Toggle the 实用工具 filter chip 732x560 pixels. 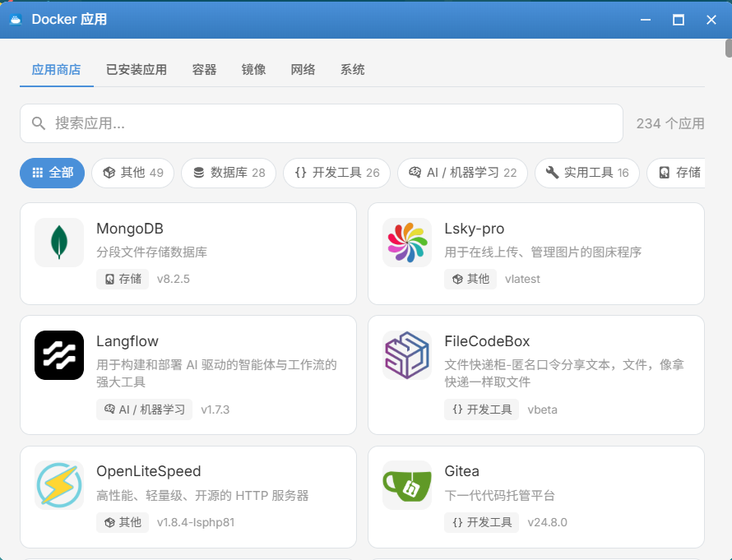[586, 173]
